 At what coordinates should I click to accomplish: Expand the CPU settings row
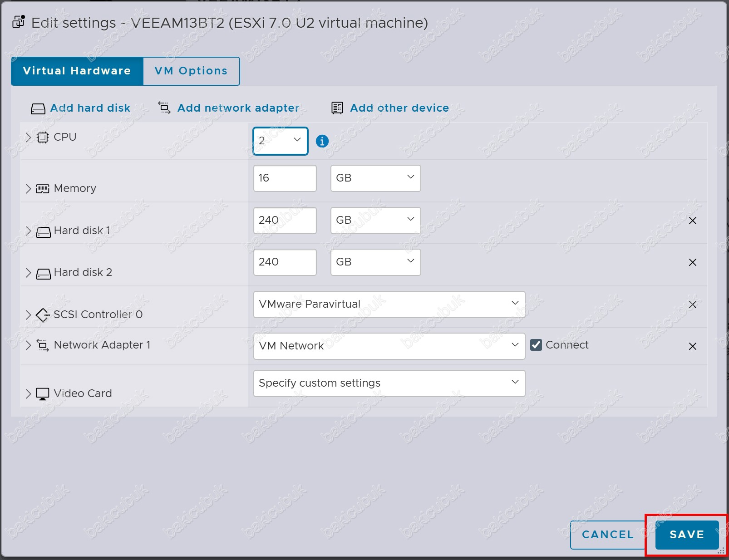(28, 137)
